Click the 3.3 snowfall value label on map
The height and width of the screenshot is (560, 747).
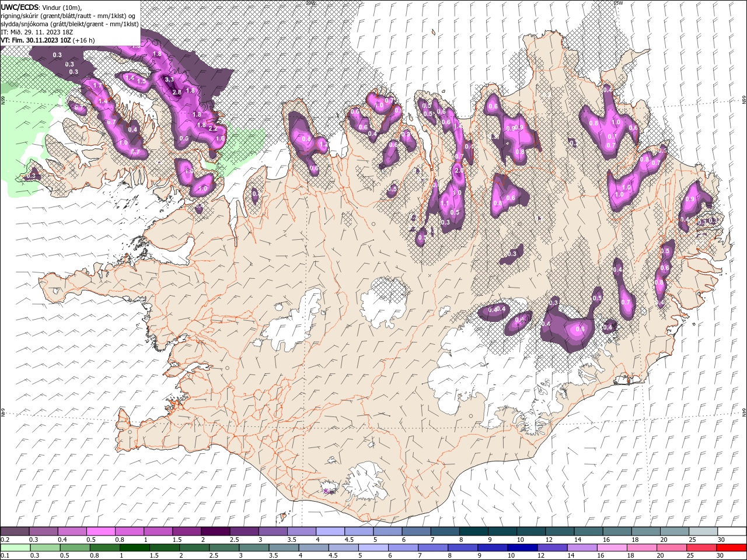(169, 79)
